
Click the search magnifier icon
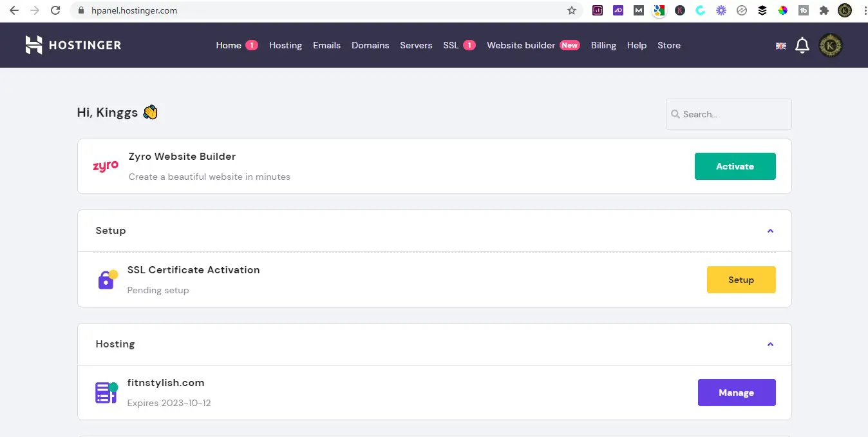[x=675, y=114]
